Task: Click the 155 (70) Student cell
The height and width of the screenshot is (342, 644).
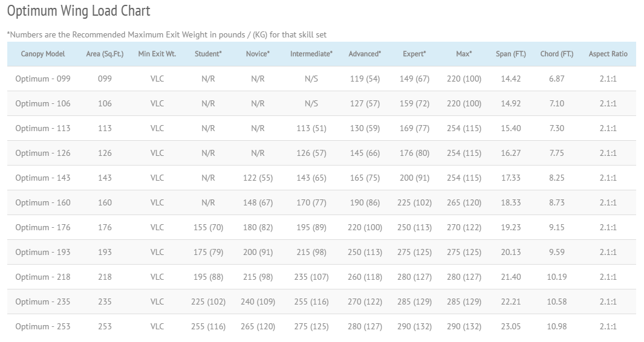Action: pos(208,227)
